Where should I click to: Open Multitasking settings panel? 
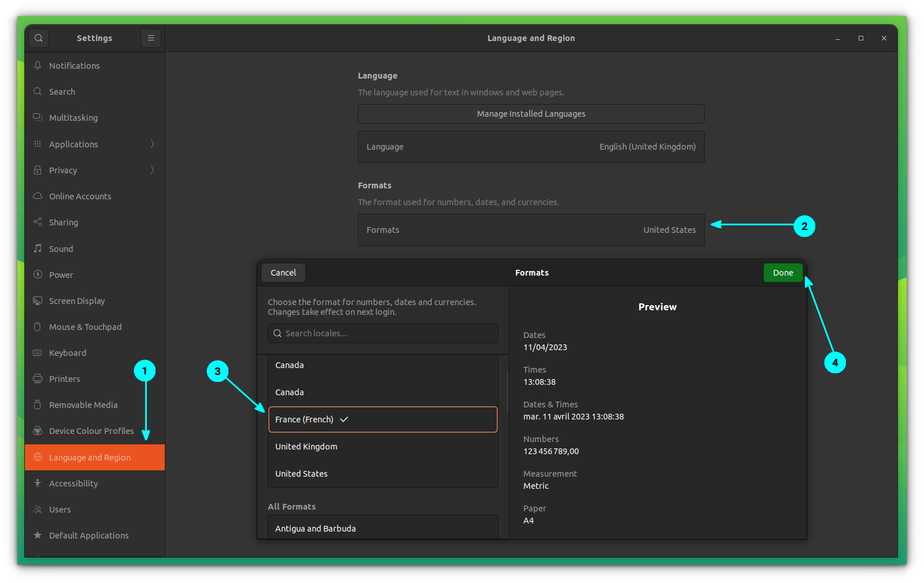coord(95,117)
